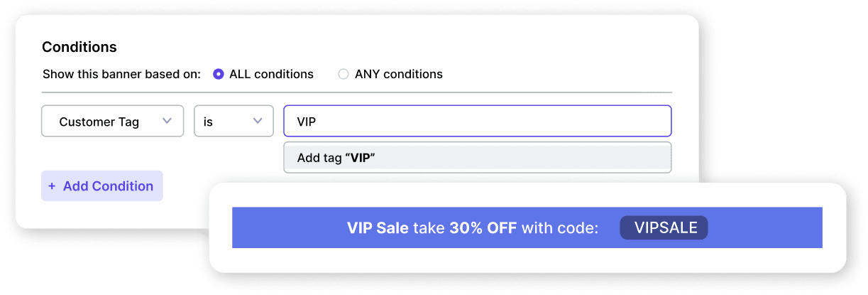Click the chevron arrow beside Customer Tag
The height and width of the screenshot is (295, 868).
167,122
